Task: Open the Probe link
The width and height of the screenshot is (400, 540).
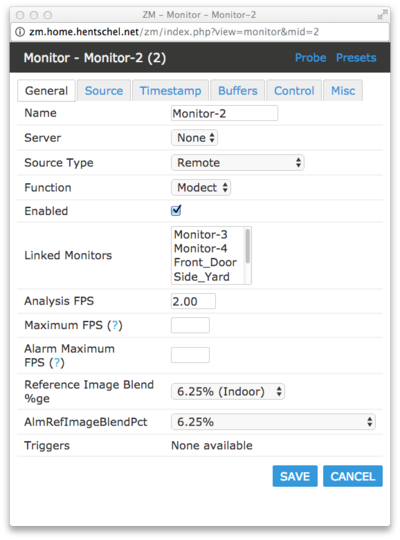Action: pos(310,58)
